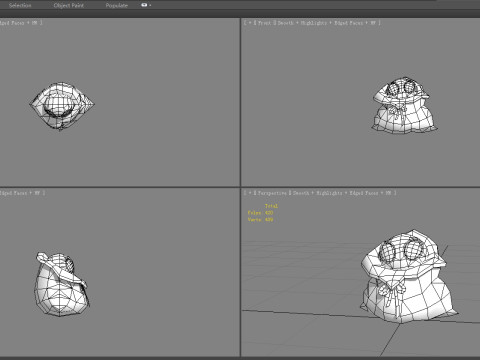Open Front viewport Smooth + Highlights shading menu
The width and height of the screenshot is (480, 360).
pyautogui.click(x=303, y=23)
